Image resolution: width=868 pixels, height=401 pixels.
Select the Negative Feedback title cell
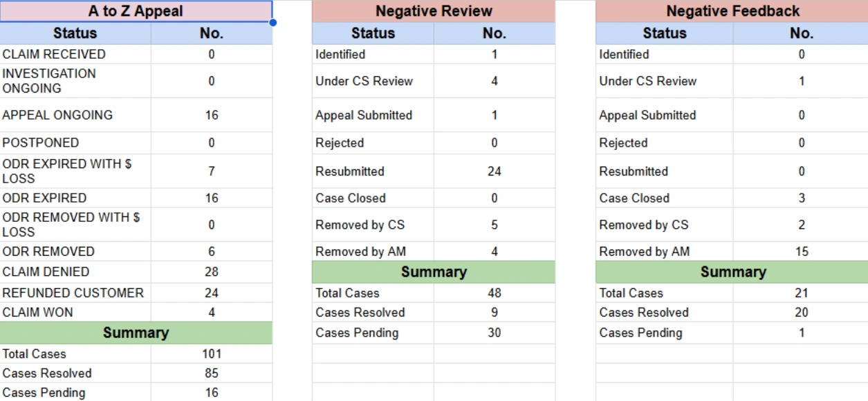point(732,11)
